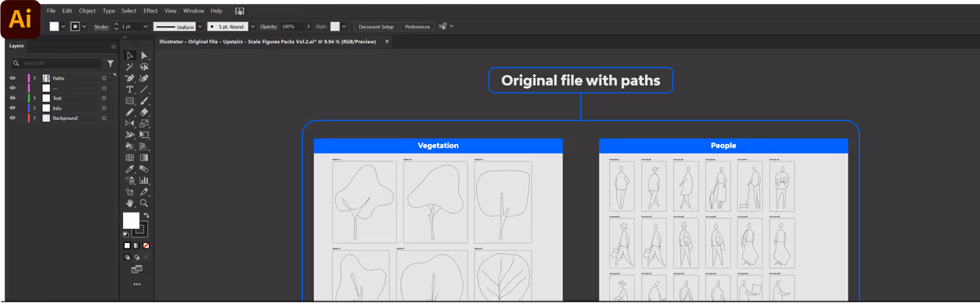The image size is (980, 303).
Task: Open Change Screen Mode button
Action: (137, 270)
